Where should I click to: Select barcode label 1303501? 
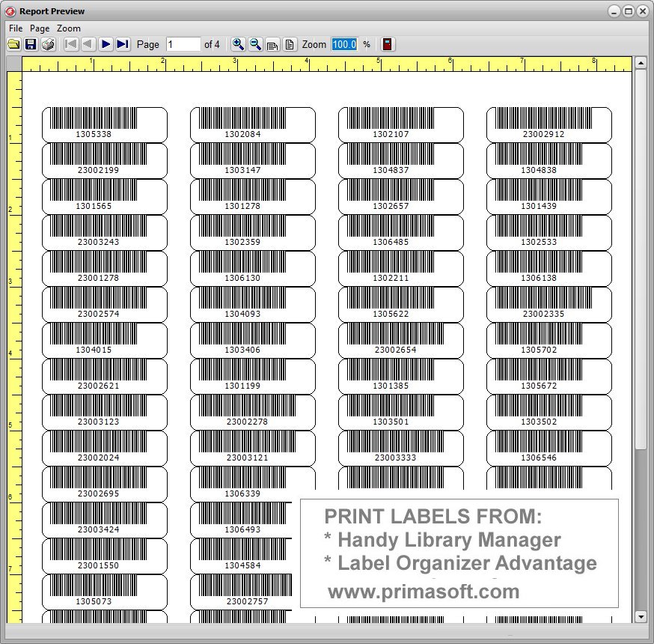[x=401, y=412]
